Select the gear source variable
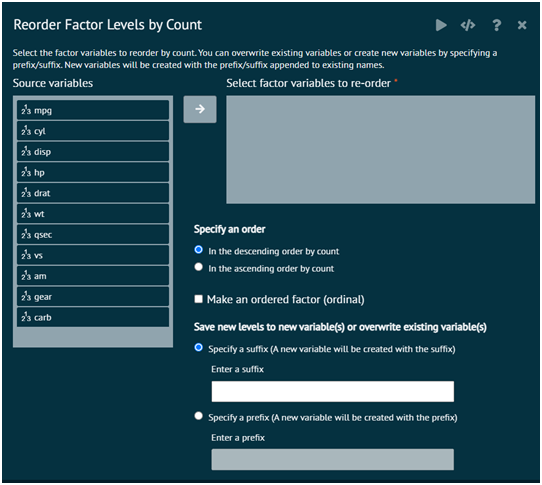 point(93,297)
